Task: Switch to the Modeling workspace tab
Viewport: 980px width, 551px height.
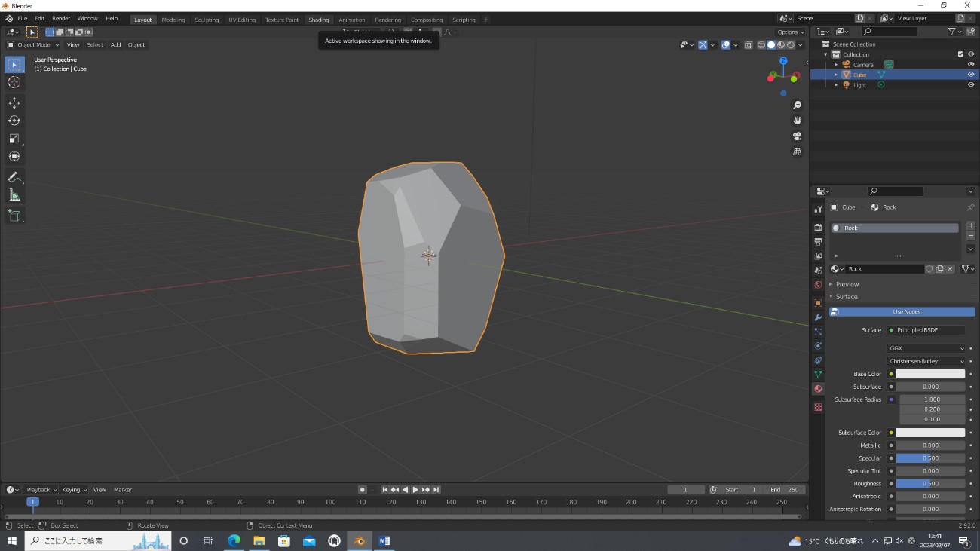Action: 173,20
